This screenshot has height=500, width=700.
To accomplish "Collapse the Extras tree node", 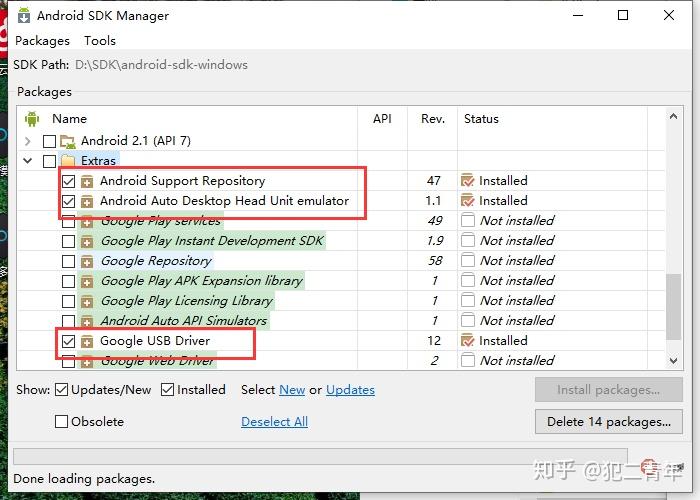I will tap(27, 161).
